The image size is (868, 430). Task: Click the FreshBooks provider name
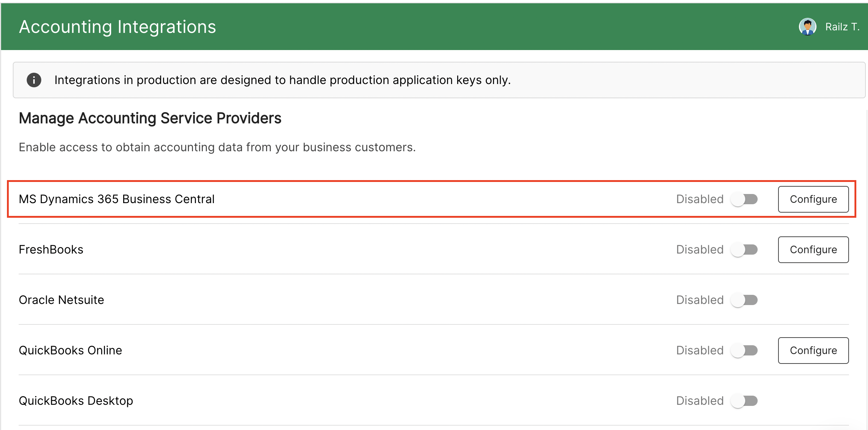[x=51, y=250]
